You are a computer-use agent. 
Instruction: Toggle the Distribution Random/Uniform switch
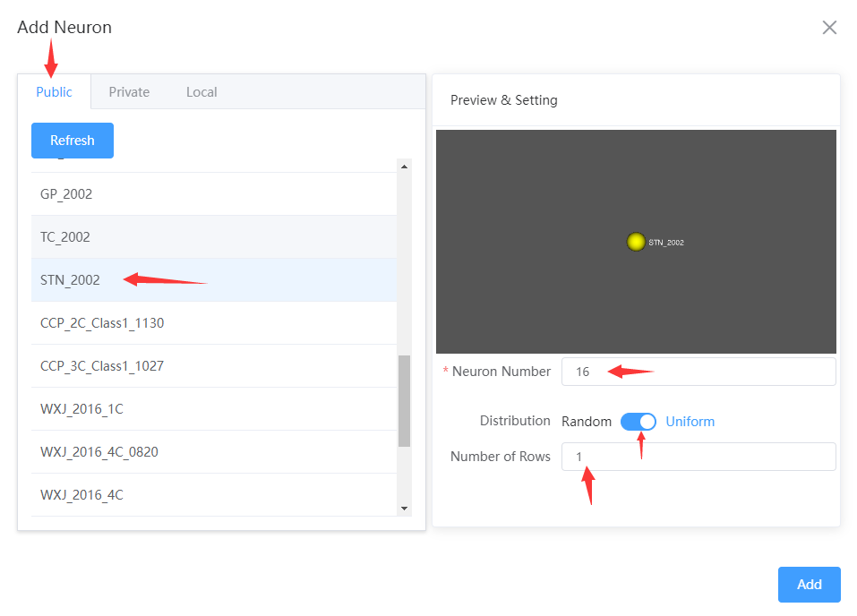(x=638, y=422)
